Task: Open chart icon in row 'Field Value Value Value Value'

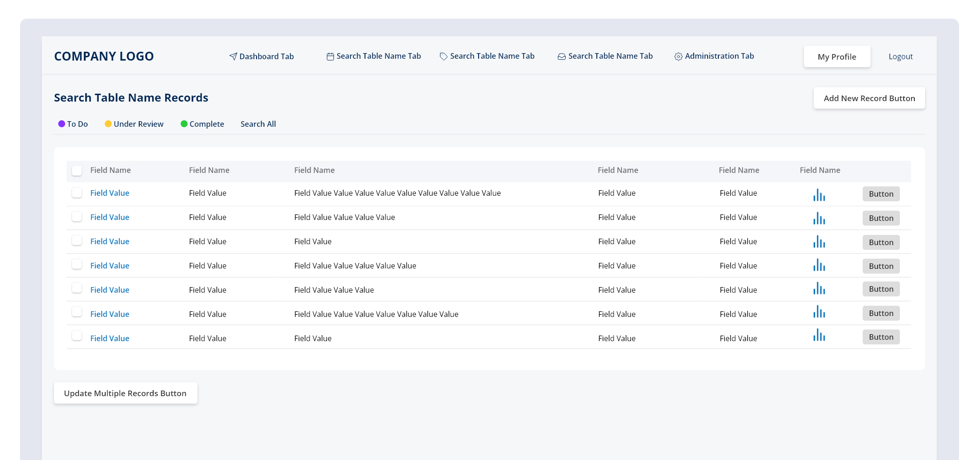Action: 819,218
